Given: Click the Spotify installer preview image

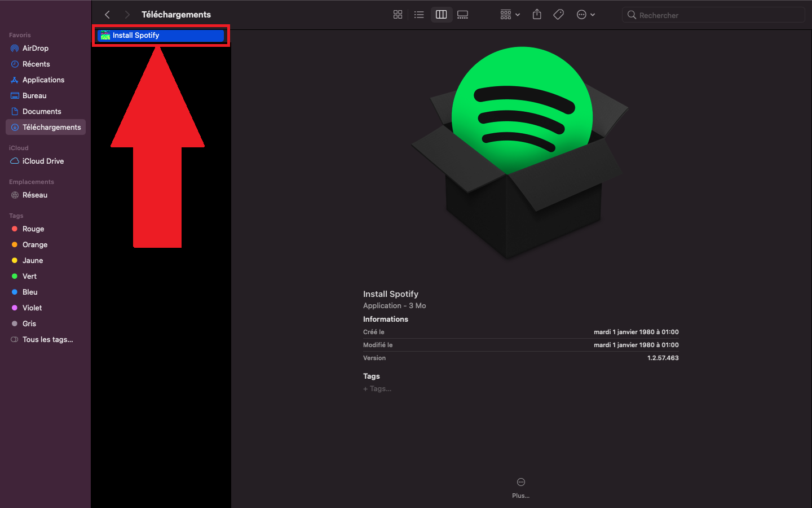Looking at the screenshot, I should point(520,154).
